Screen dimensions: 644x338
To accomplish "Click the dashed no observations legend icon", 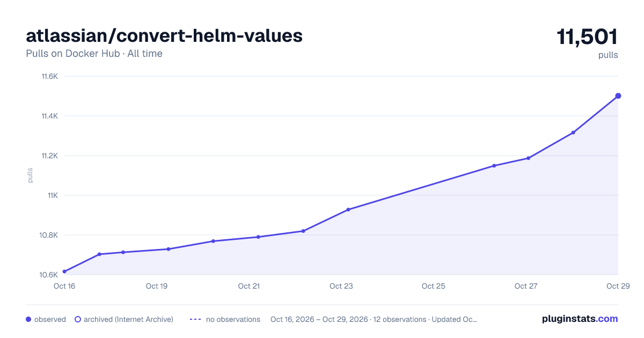I will click(x=195, y=319).
